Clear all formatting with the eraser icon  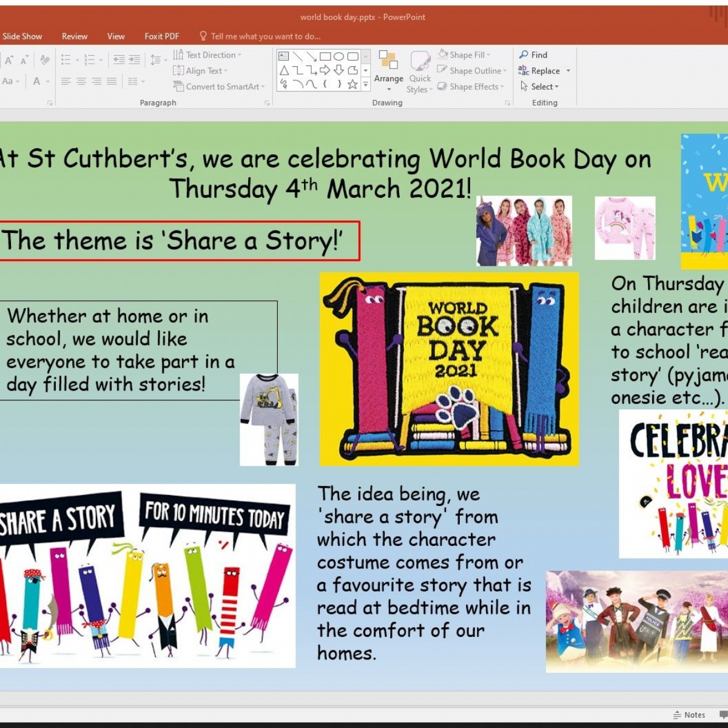45,59
